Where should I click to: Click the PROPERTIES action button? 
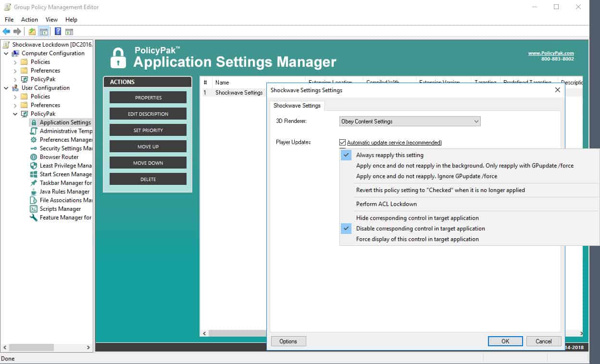tap(148, 97)
